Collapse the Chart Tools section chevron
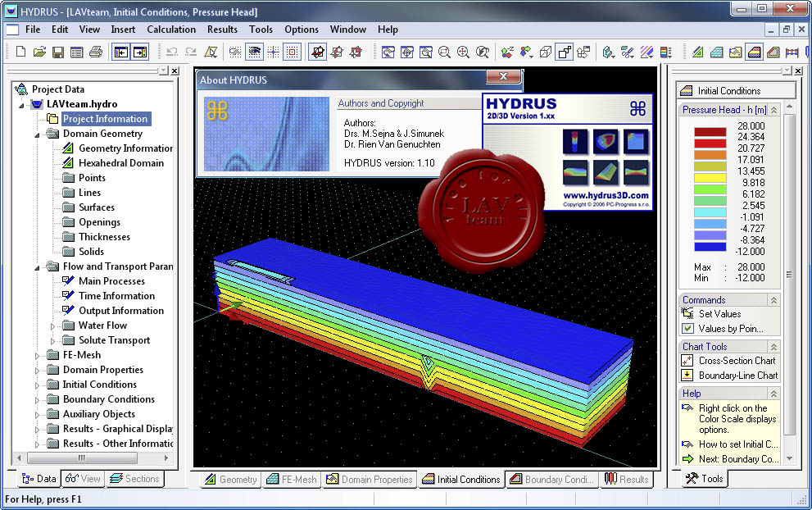Screen dimensions: 812x510 point(773,347)
